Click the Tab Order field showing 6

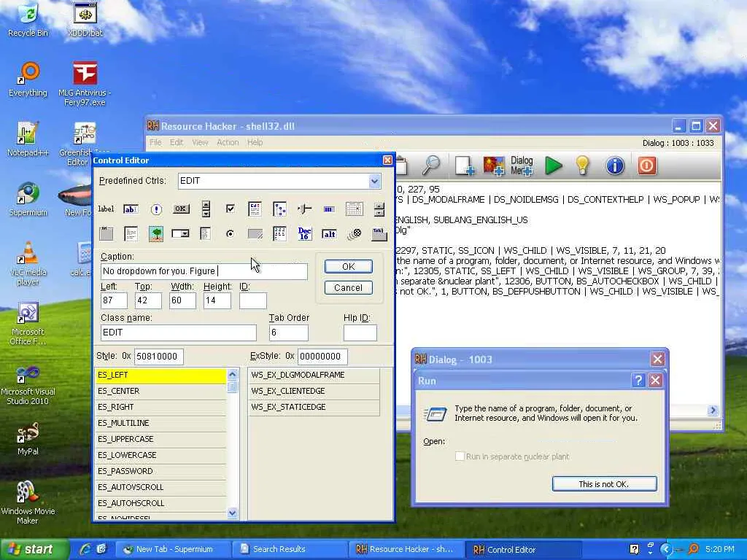pyautogui.click(x=288, y=332)
